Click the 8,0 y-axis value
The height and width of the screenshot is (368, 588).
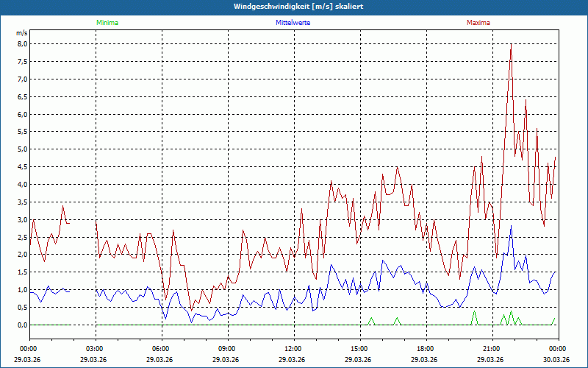pyautogui.click(x=22, y=44)
